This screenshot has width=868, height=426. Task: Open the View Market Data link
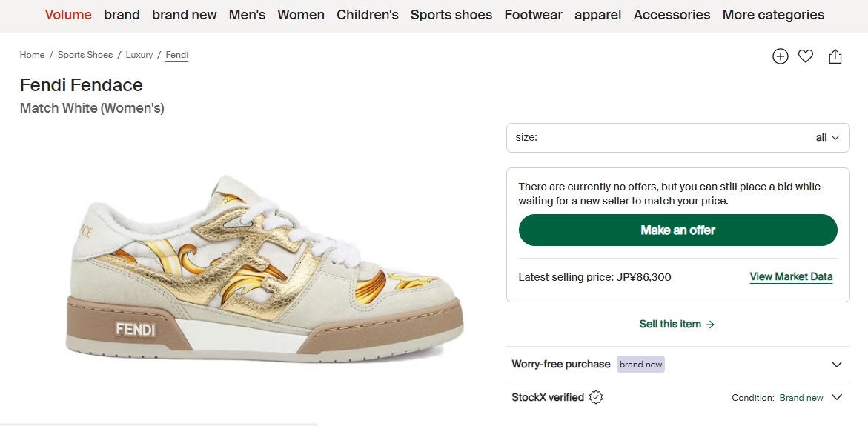[791, 277]
